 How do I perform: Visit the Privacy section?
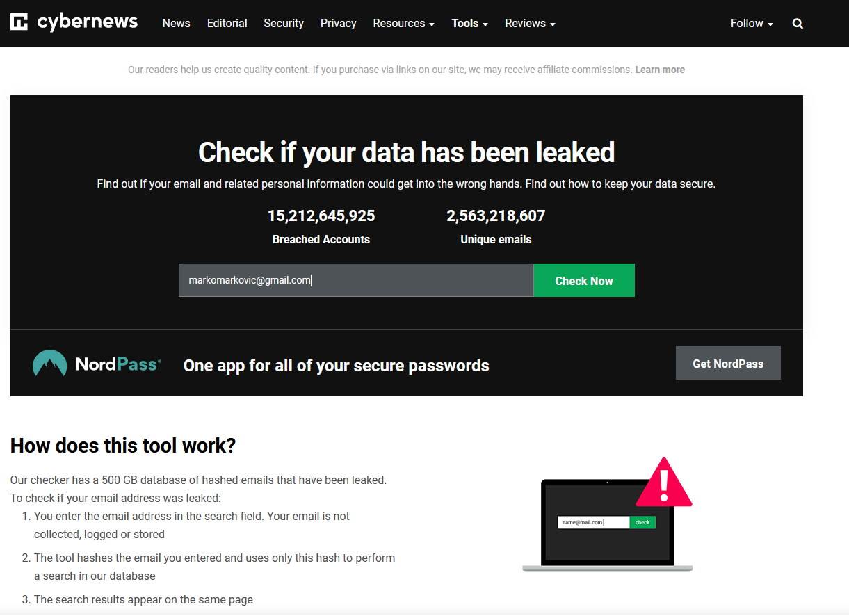[x=338, y=23]
